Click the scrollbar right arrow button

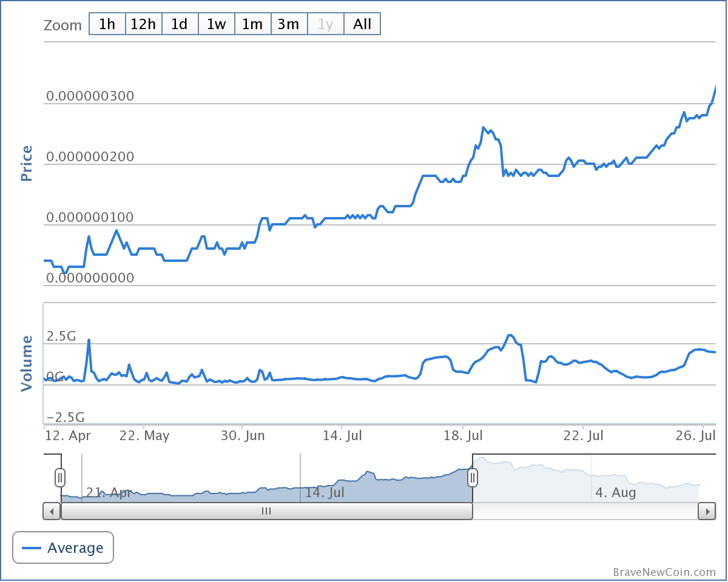707,511
